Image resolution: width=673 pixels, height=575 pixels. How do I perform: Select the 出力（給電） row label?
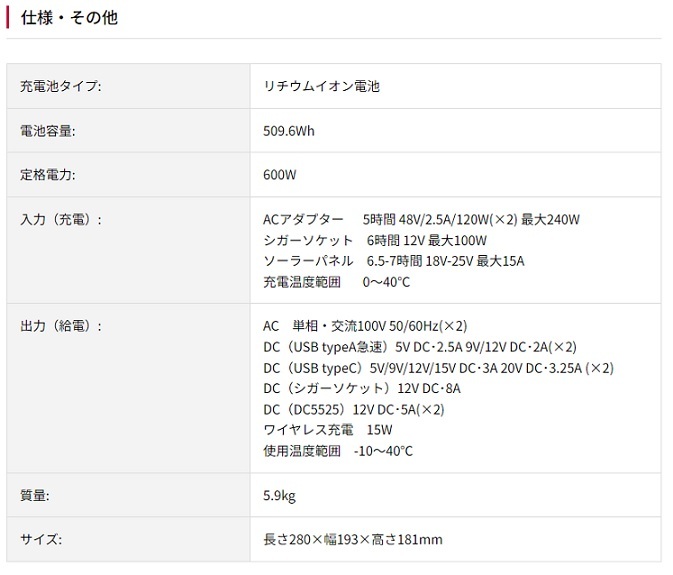point(61,326)
